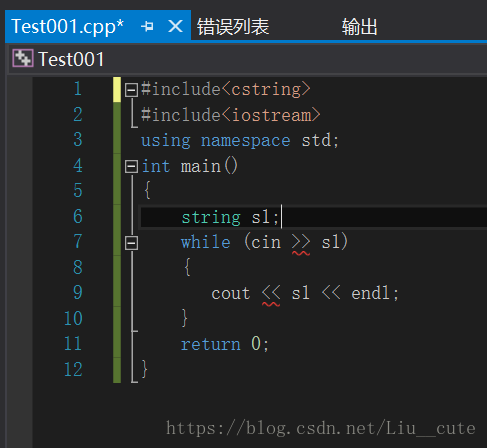The image size is (487, 448).
Task: Pin the Test001.cpp tab
Action: click(x=147, y=26)
